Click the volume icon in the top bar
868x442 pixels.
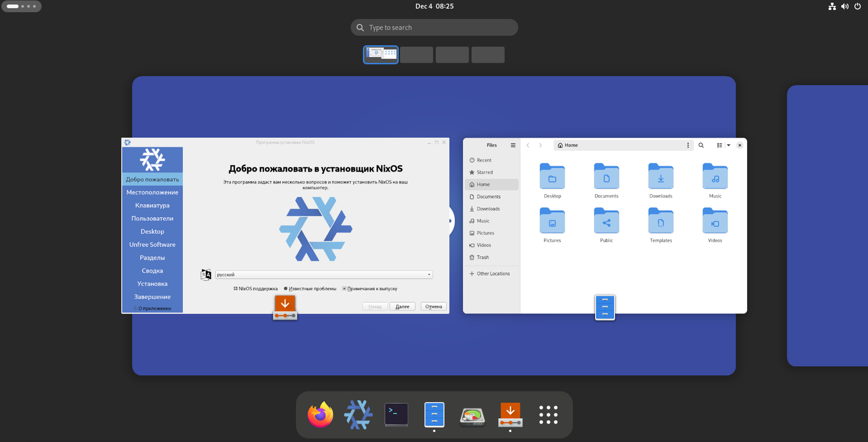(845, 6)
